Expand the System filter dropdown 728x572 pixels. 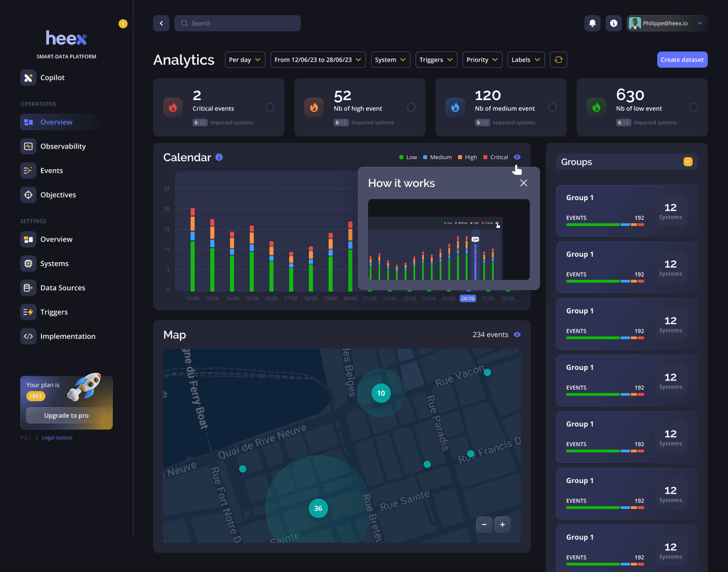click(390, 60)
